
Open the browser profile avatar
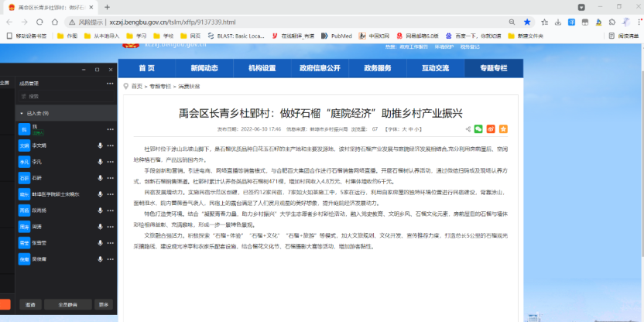click(x=626, y=22)
